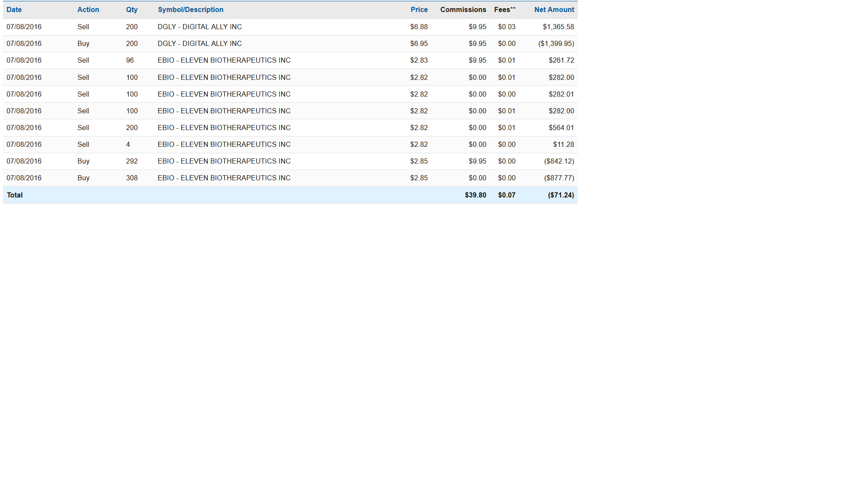Sort by Net Amount header
This screenshot has width=843, height=504.
pyautogui.click(x=554, y=9)
